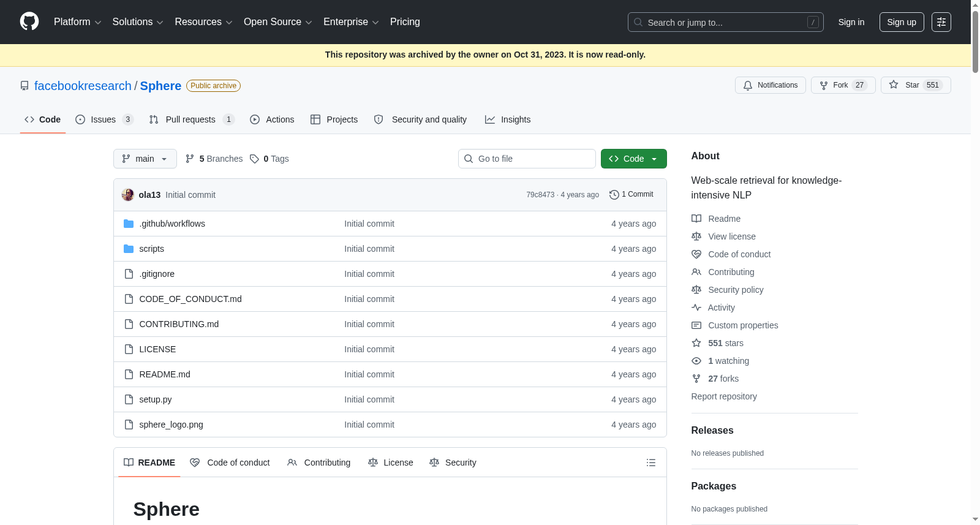Open the green Code dropdown button
The width and height of the screenshot is (980, 525).
(634, 159)
